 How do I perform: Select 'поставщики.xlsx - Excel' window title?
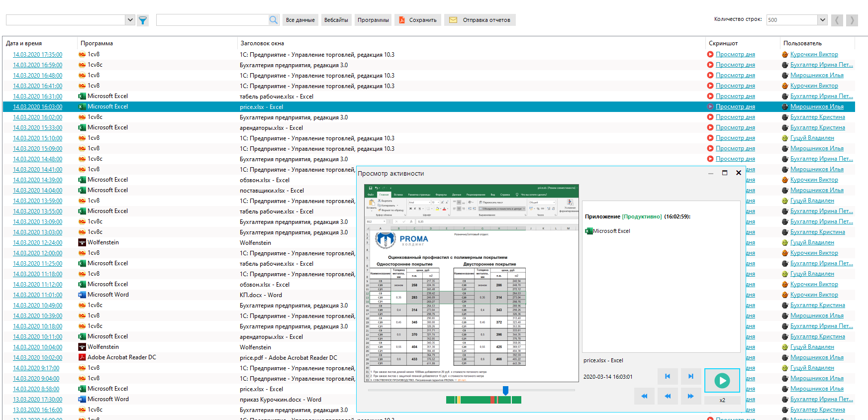coord(272,191)
